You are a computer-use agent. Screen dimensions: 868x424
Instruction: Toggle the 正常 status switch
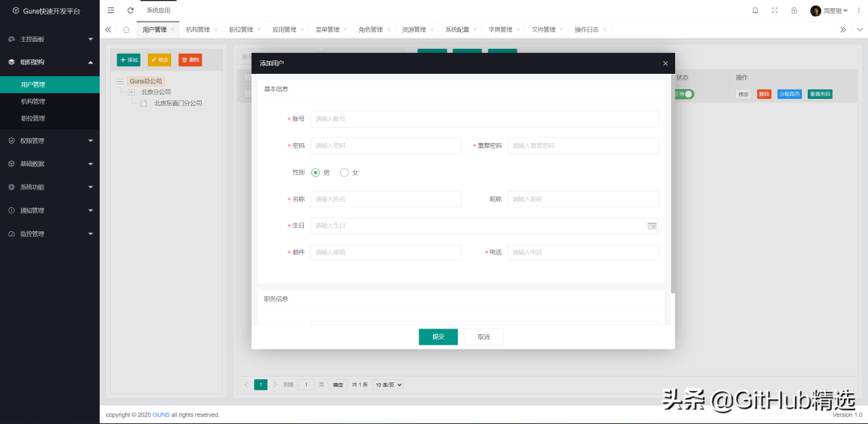click(684, 94)
